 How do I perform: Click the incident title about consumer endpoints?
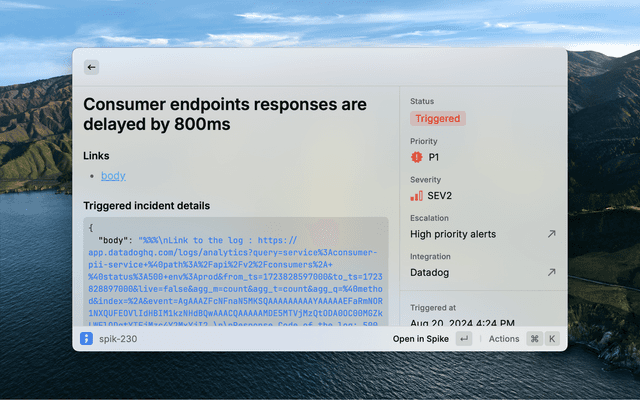pyautogui.click(x=225, y=113)
